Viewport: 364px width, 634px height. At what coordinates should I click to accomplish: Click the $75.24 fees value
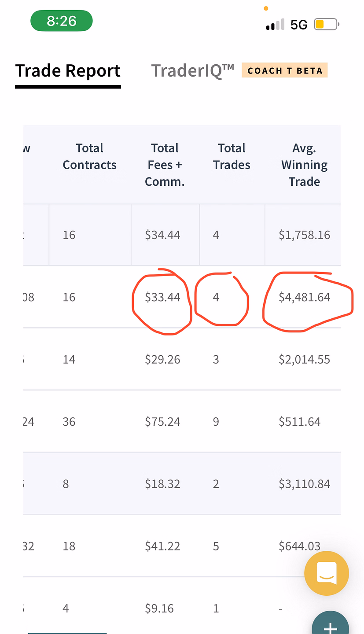click(x=163, y=422)
